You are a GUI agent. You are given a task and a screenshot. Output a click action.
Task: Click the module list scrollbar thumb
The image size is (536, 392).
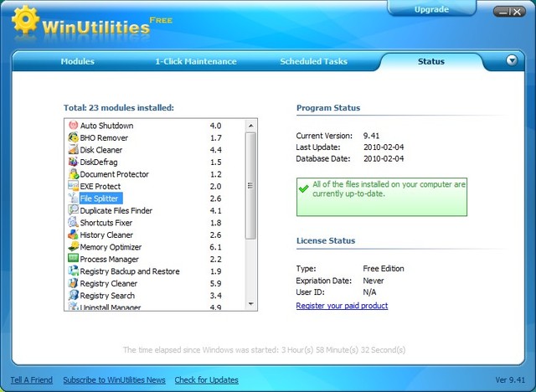click(x=250, y=186)
